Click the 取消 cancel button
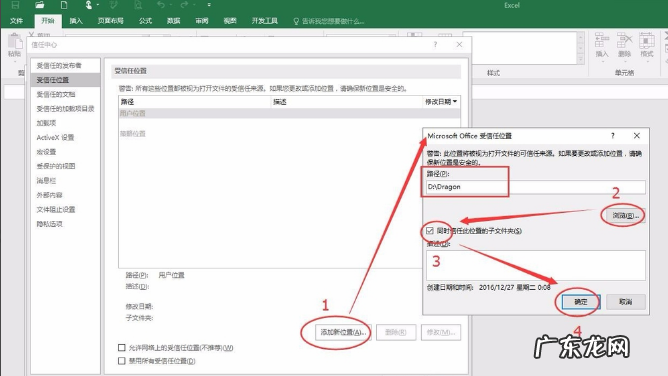This screenshot has width=668, height=376. 626,302
